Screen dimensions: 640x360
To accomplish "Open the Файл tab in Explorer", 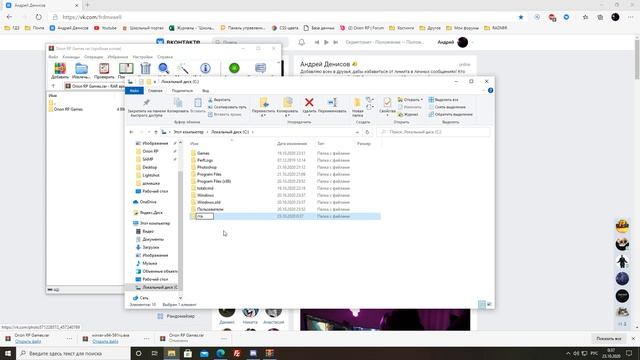I will point(134,90).
